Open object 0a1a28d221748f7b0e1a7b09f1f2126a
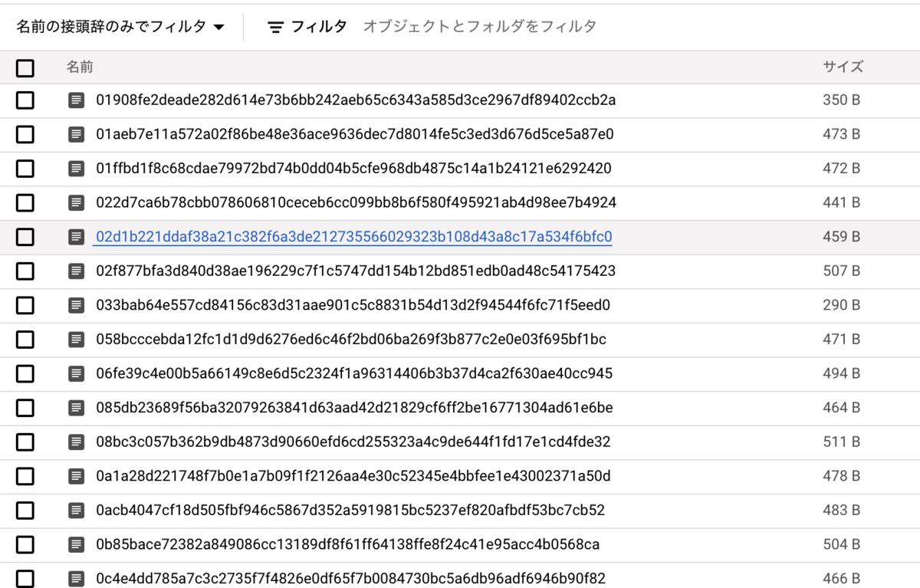Screen dimensions: 920x588 tap(353, 476)
